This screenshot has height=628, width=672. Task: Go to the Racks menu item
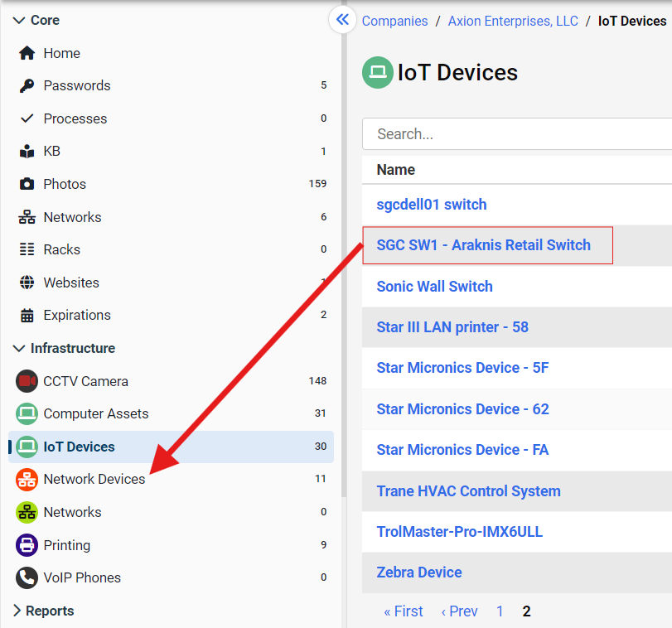pyautogui.click(x=62, y=249)
